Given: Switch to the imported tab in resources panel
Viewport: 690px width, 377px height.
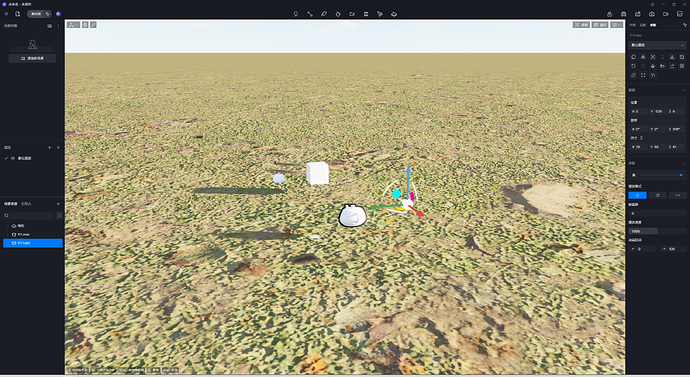Looking at the screenshot, I should tap(26, 204).
